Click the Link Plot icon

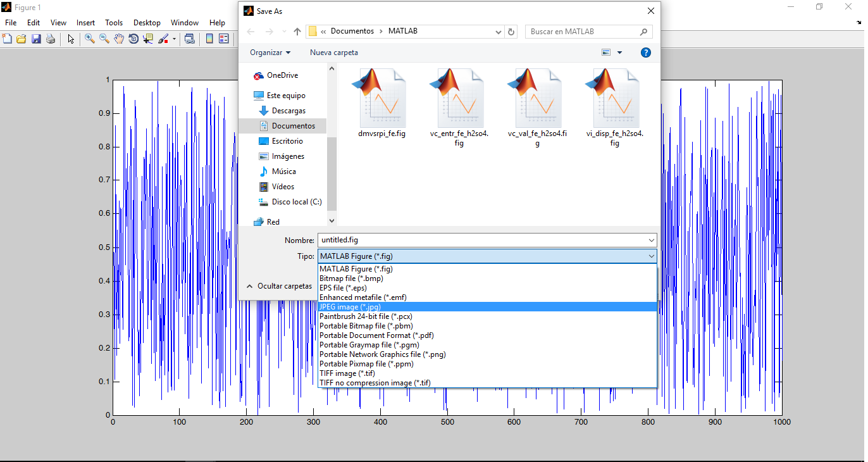pos(189,39)
